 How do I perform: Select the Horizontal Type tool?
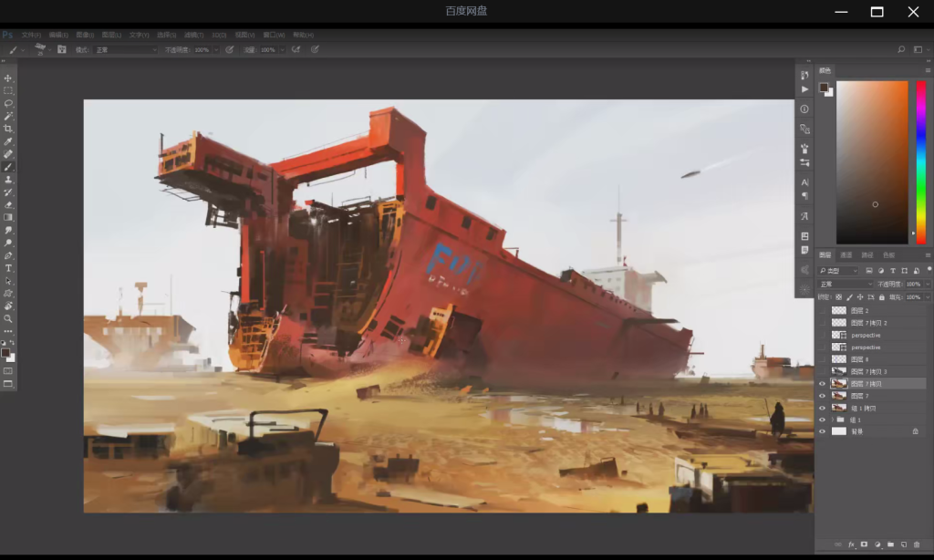click(8, 268)
